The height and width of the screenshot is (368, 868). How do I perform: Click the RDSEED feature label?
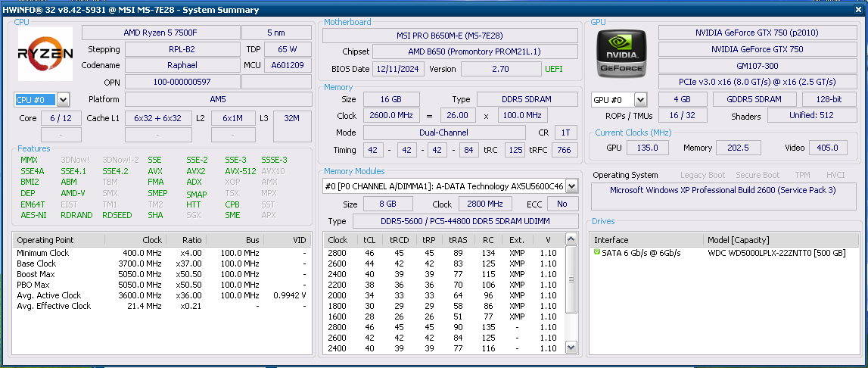[117, 215]
